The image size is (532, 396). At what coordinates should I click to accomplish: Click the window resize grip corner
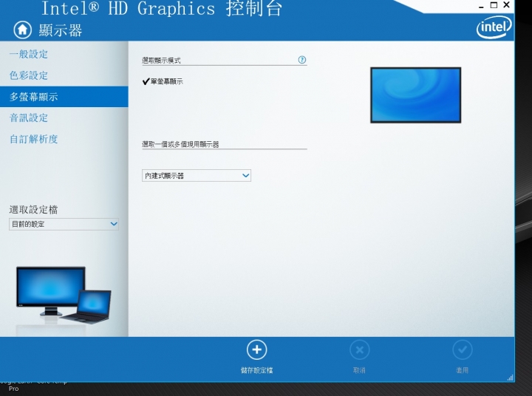(511, 378)
